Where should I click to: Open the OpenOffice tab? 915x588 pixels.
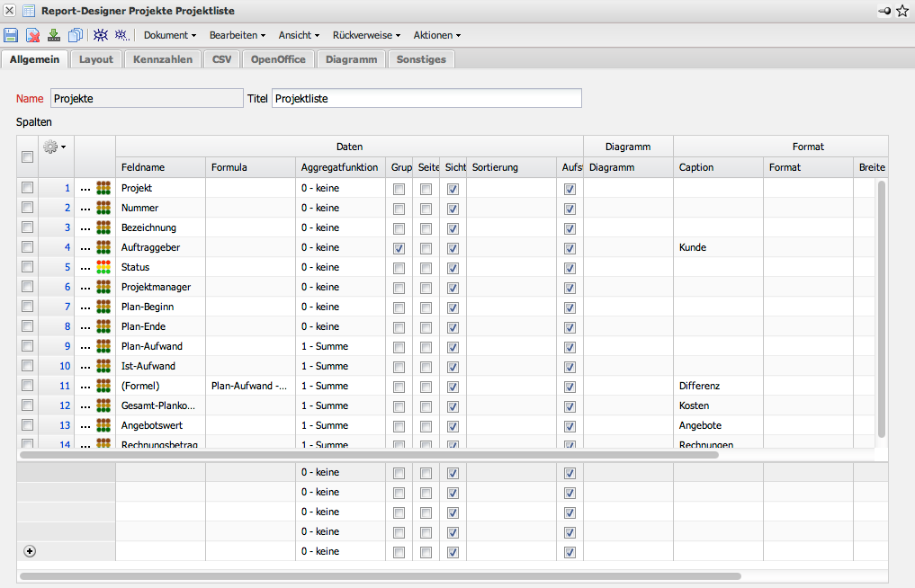pyautogui.click(x=278, y=59)
